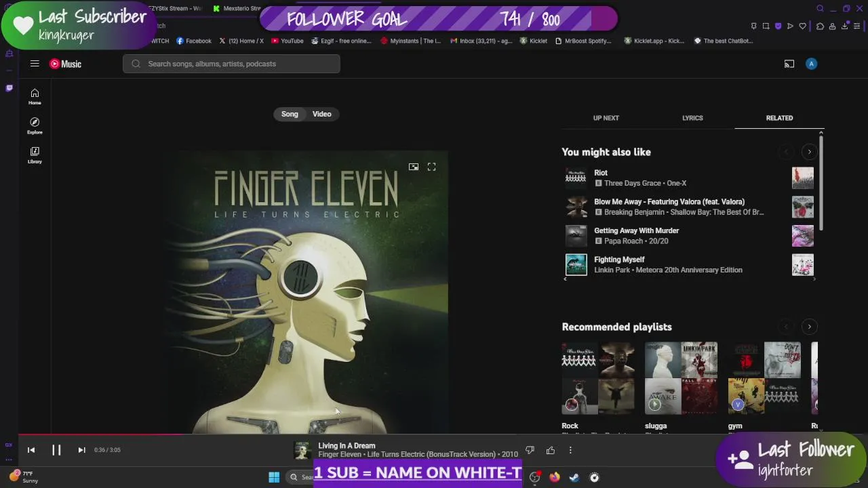
Task: Skip to the next track
Action: click(x=81, y=450)
